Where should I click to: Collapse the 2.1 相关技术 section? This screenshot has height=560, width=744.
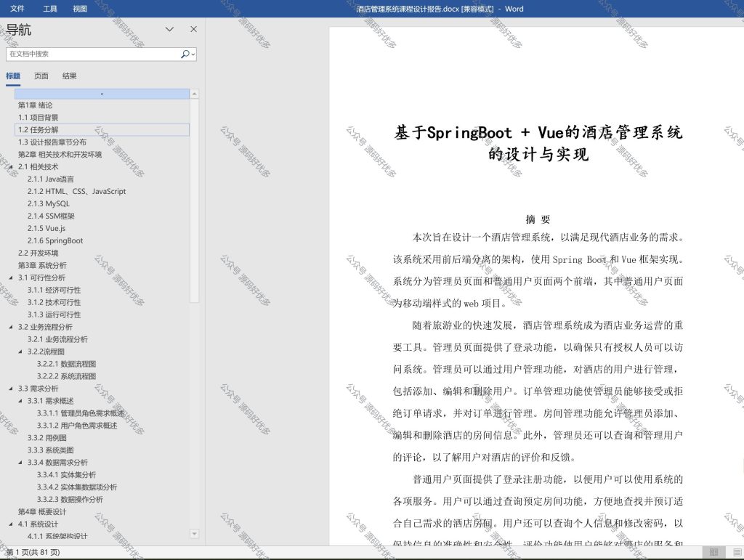pos(11,167)
